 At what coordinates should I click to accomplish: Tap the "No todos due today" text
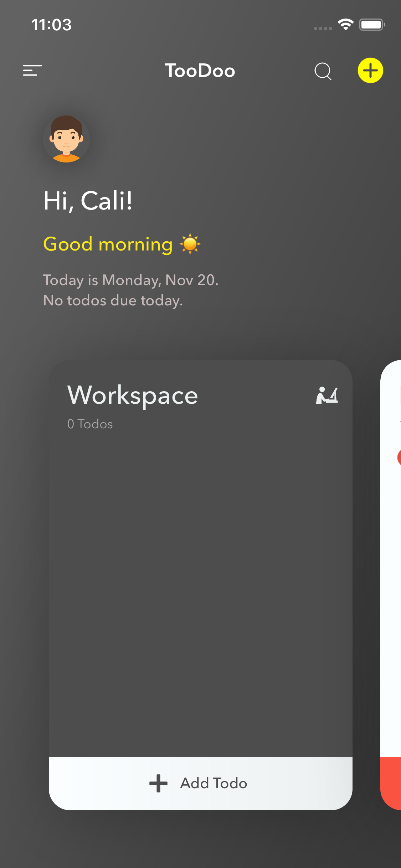113,300
